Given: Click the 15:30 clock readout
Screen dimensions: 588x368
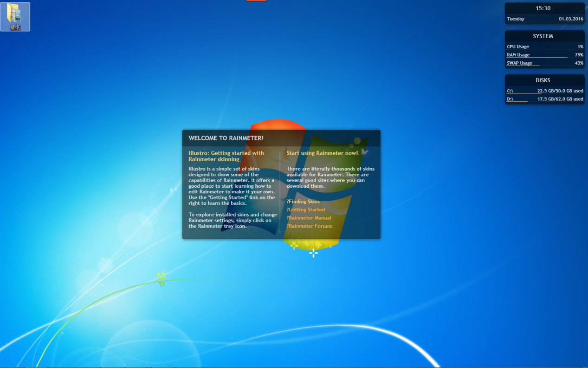Looking at the screenshot, I should coord(543,8).
